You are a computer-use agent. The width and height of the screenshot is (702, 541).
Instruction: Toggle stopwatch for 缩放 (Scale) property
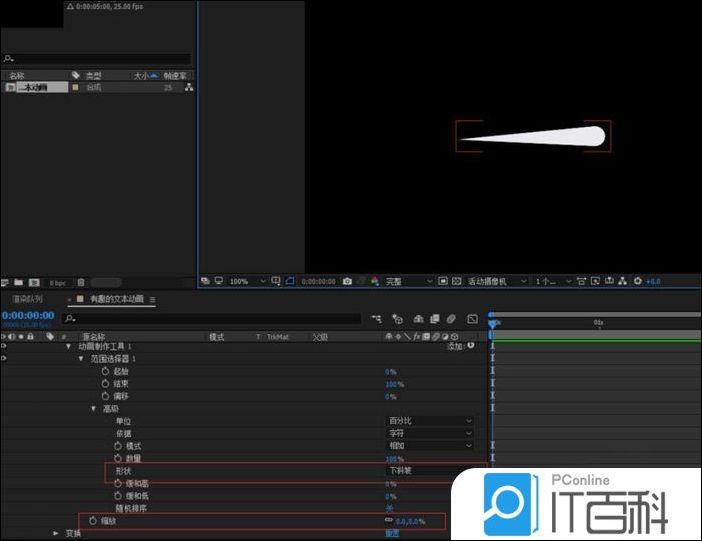tap(94, 521)
